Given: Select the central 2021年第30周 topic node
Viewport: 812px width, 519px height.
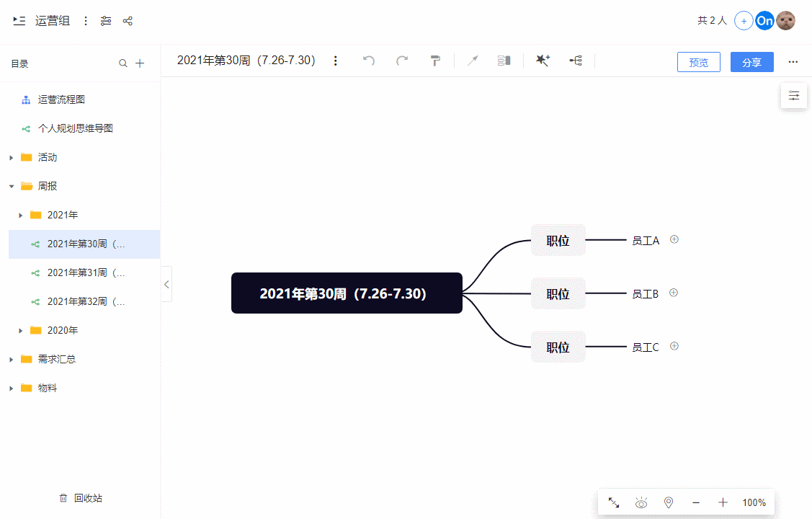Looking at the screenshot, I should coord(347,293).
